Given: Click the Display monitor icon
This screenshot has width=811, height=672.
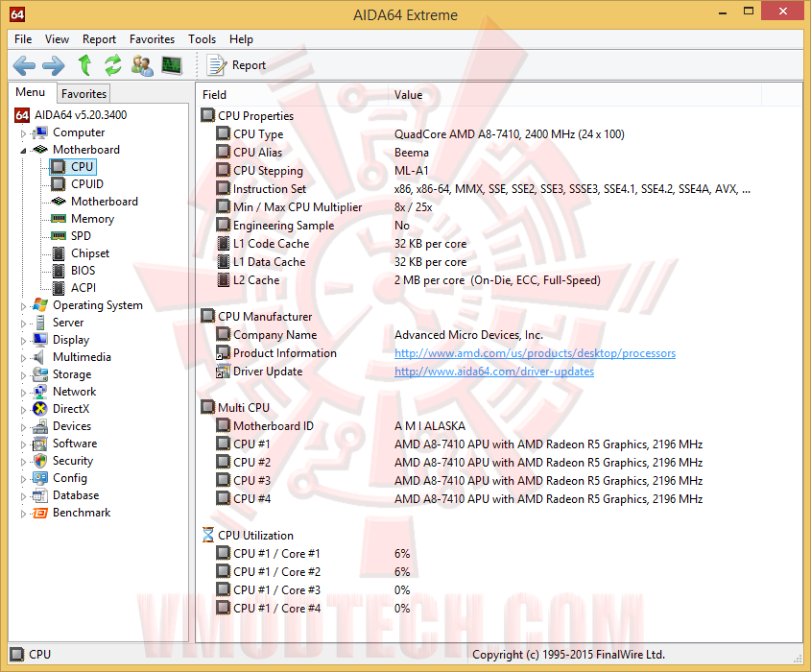Looking at the screenshot, I should 40,340.
